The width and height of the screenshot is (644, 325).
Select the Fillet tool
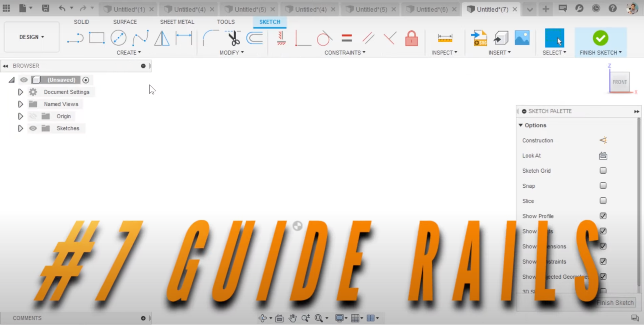pos(210,38)
